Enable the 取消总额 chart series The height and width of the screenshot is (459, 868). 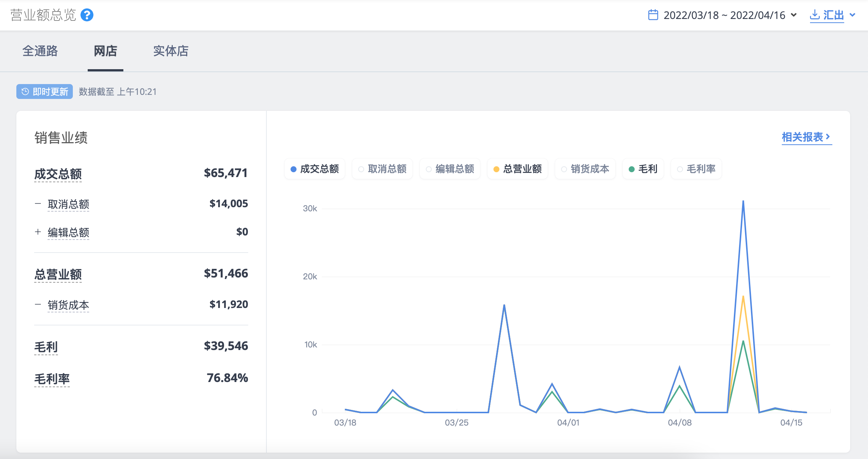382,169
